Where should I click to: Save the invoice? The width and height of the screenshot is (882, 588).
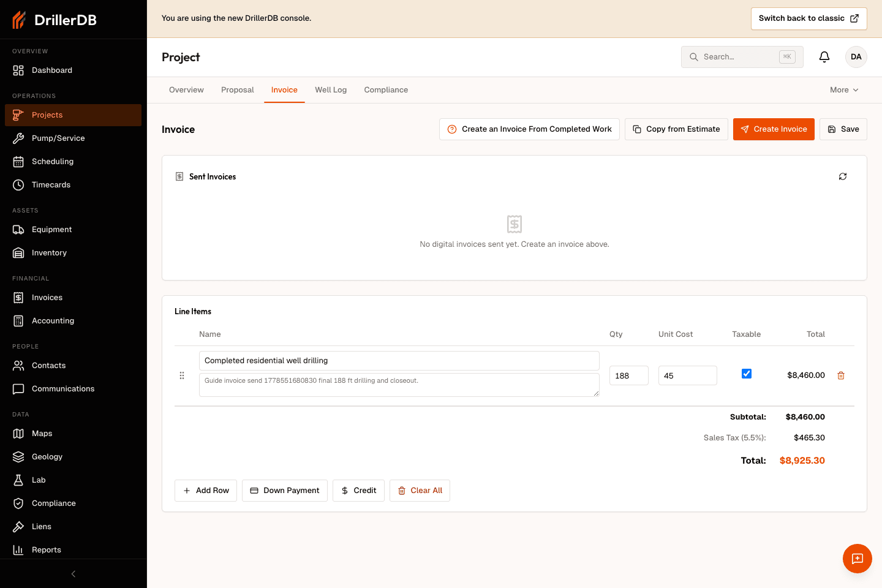click(x=843, y=129)
